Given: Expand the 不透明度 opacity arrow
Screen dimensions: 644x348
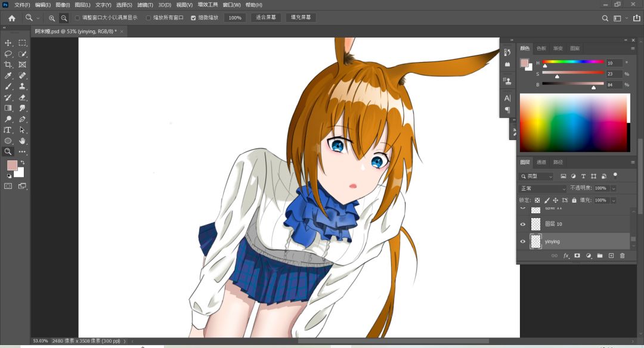Looking at the screenshot, I should click(614, 188).
